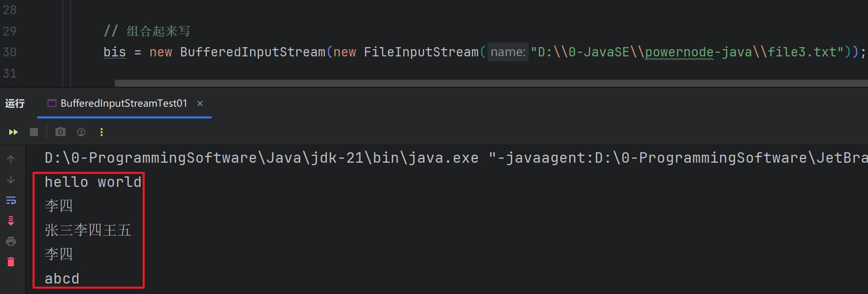Click line number 30 in the gutter

pyautogui.click(x=10, y=52)
